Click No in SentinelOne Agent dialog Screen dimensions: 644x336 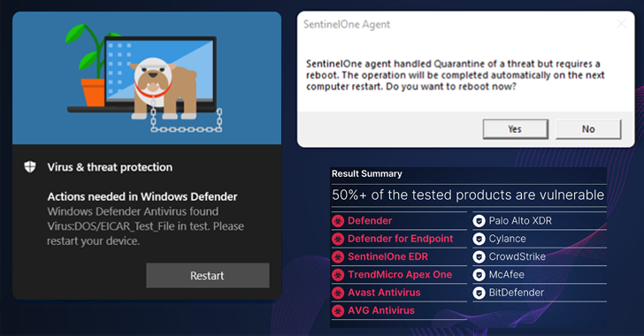pyautogui.click(x=588, y=129)
